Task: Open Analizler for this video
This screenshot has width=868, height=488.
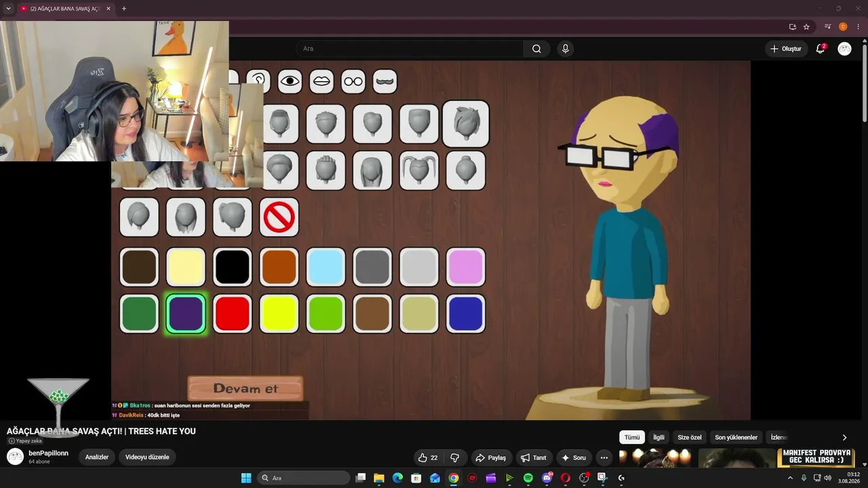Action: [97, 457]
